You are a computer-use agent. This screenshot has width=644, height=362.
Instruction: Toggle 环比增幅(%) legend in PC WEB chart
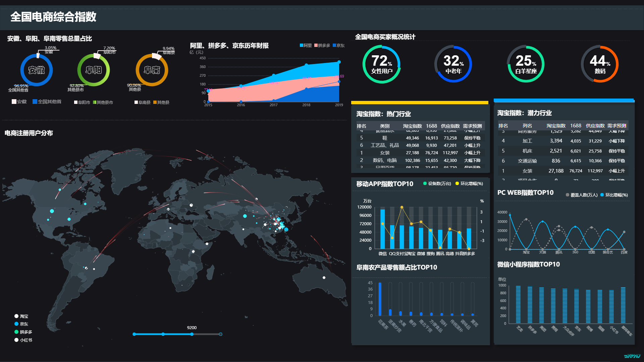point(614,195)
